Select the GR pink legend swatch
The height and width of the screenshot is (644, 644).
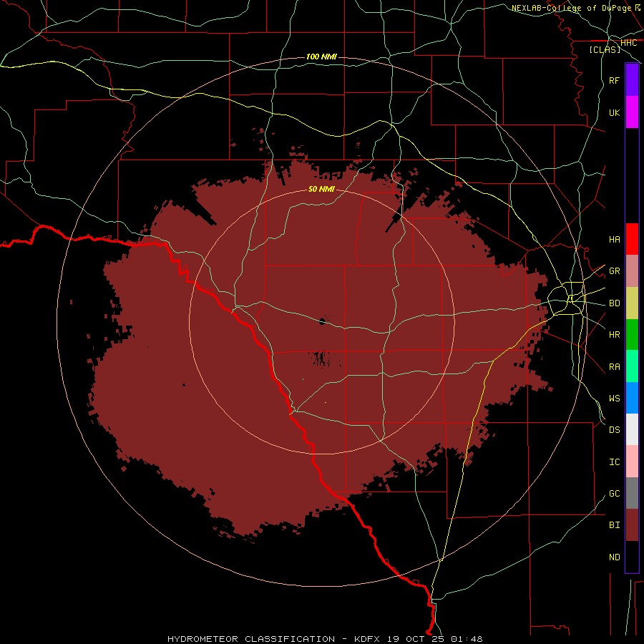(x=632, y=270)
